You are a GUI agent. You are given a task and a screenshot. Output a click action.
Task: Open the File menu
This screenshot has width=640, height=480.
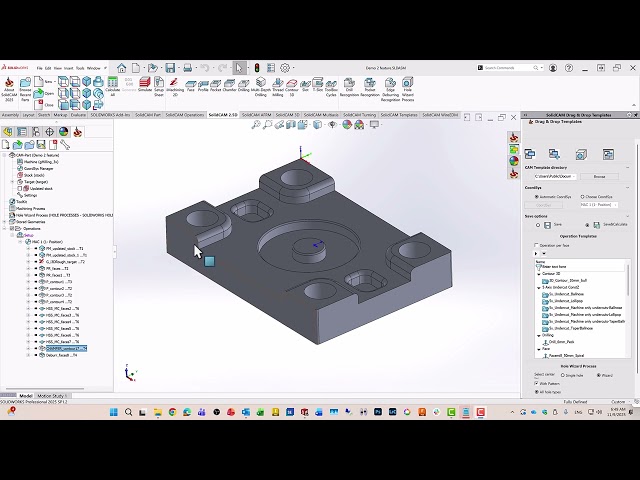coord(40,68)
